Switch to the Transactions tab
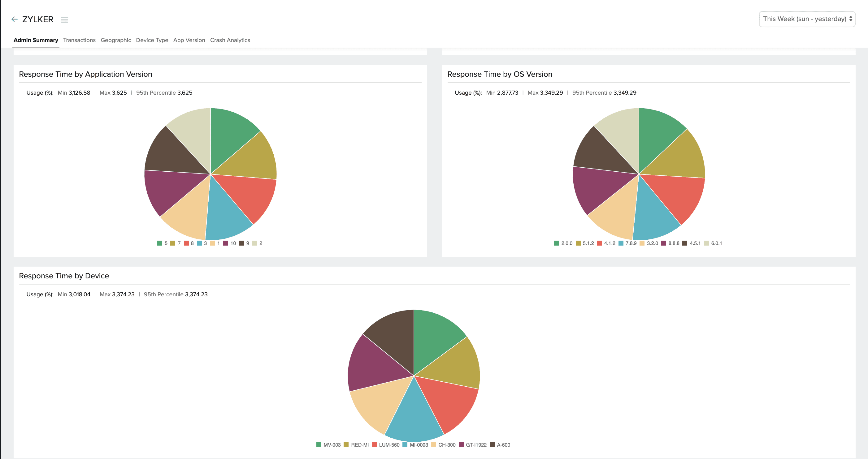The width and height of the screenshot is (868, 459). point(79,40)
